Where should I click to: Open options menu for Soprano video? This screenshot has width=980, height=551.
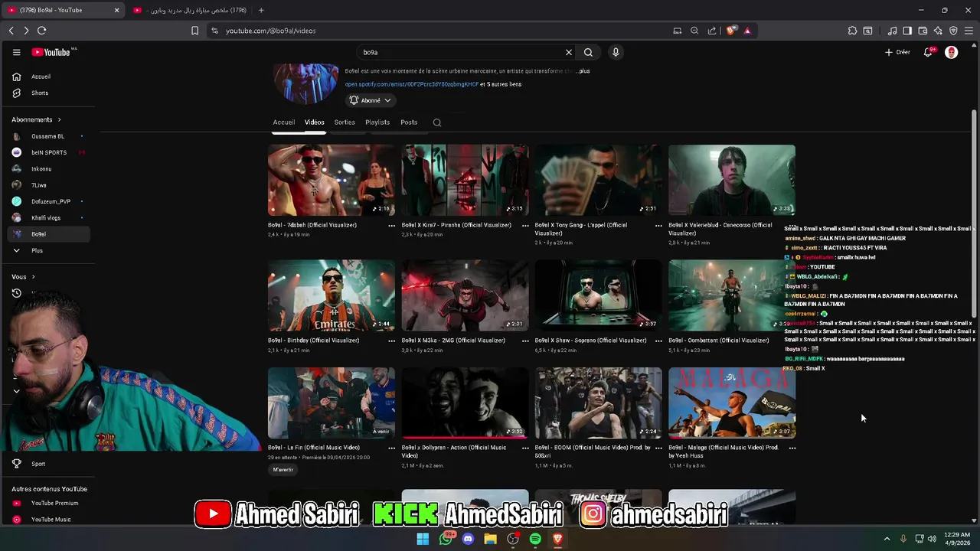[x=658, y=341]
